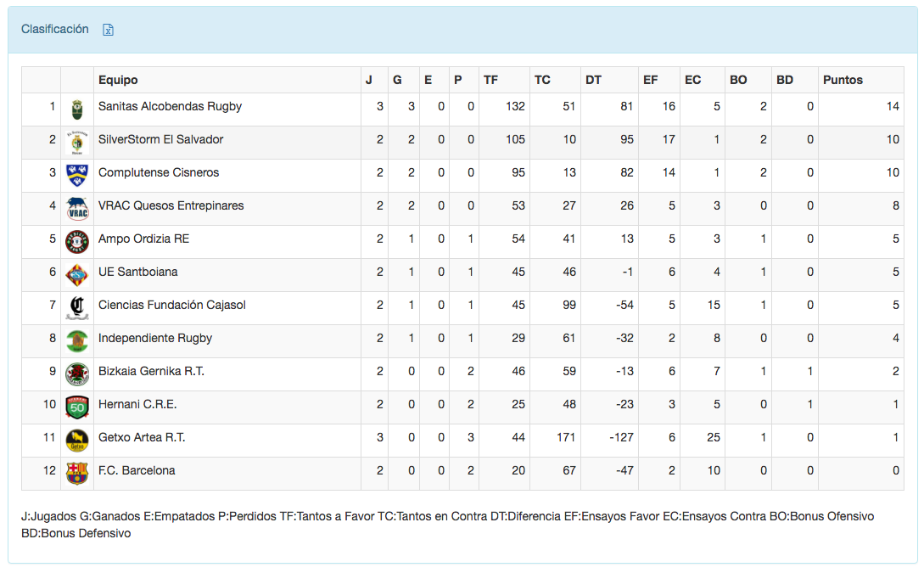
Task: Click the Clasificación panel title
Action: click(x=55, y=29)
